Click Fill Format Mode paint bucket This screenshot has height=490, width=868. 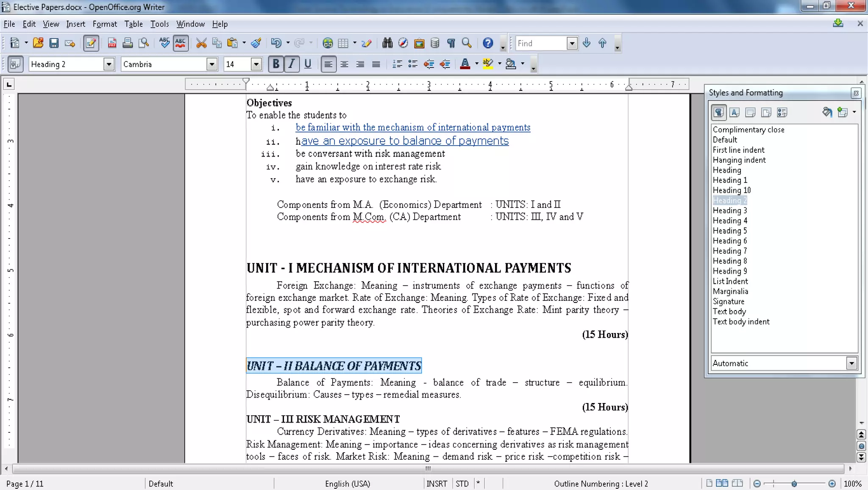[827, 112]
